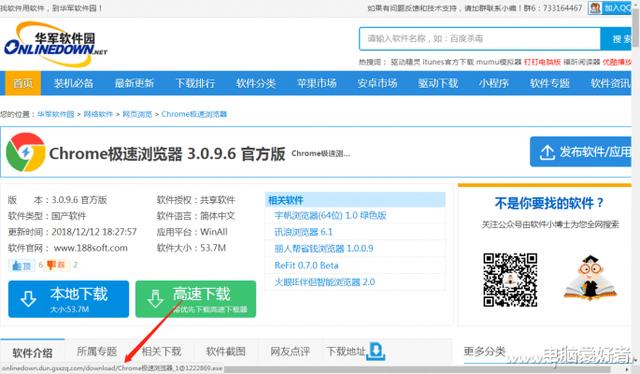The height and width of the screenshot is (374, 640).
Task: Open the 安卓市场 navigation item
Action: 378,83
